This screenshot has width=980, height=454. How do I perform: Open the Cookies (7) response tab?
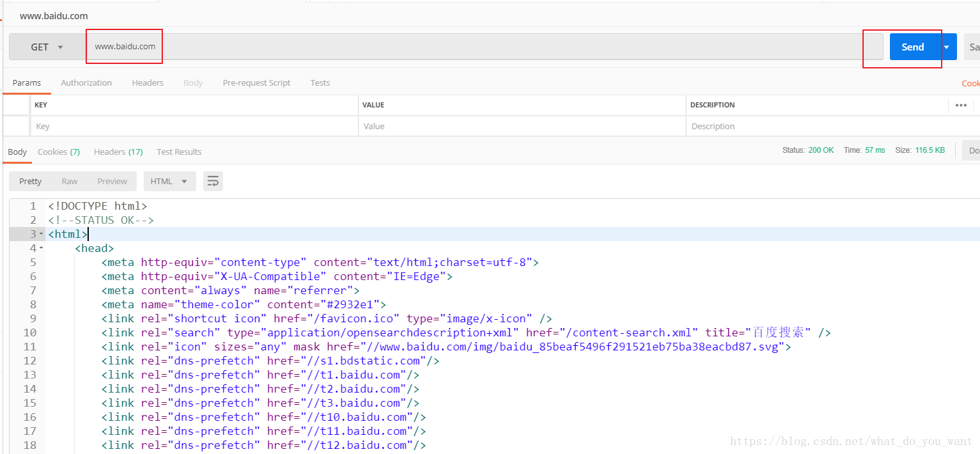point(59,152)
